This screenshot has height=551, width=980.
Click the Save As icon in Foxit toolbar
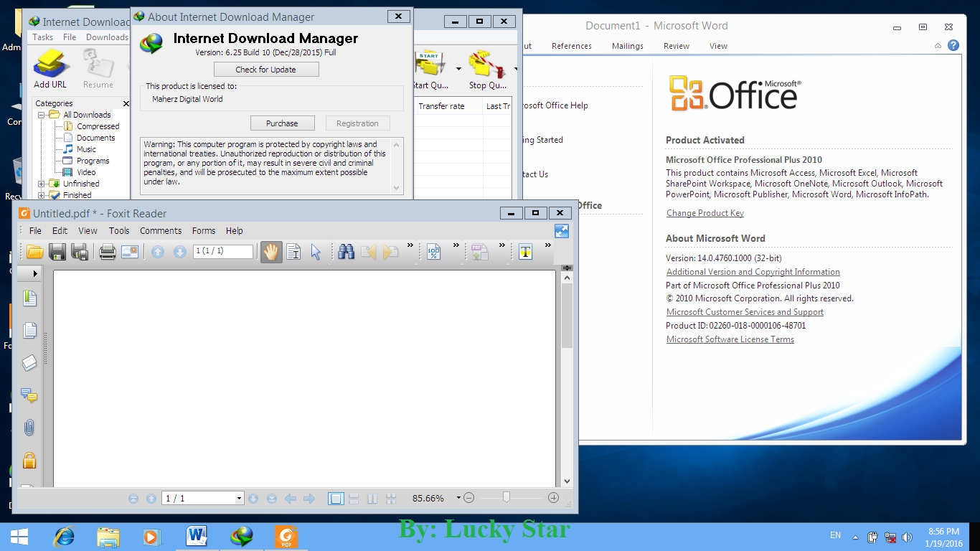[x=80, y=252]
